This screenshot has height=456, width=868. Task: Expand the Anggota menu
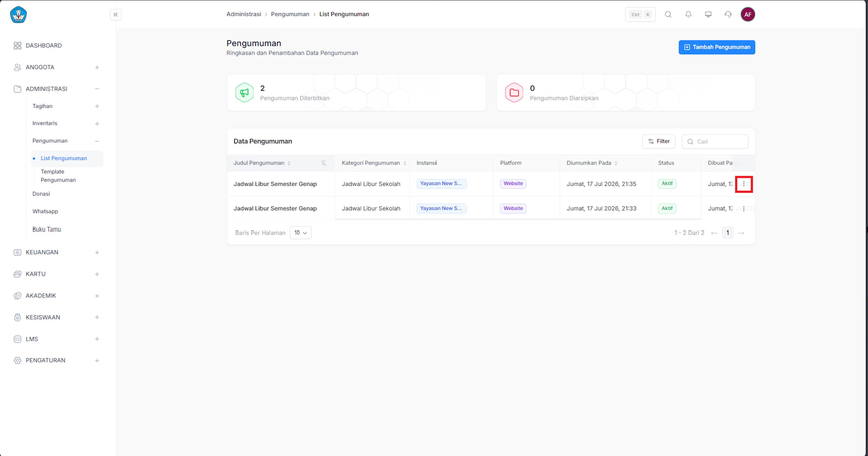pos(97,67)
